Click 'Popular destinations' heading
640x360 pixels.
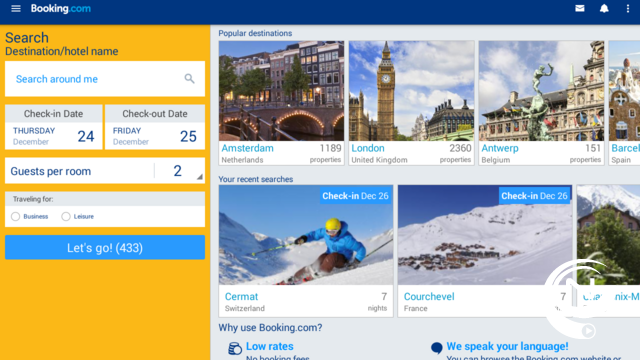(255, 33)
